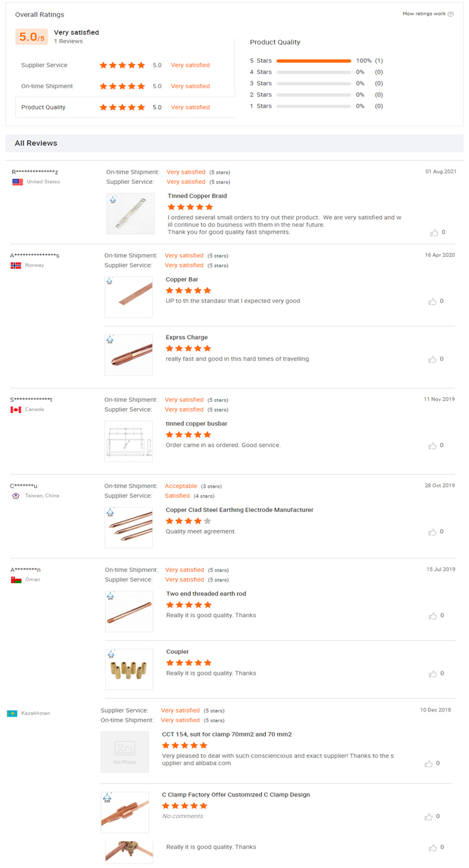Click the How ratings work help icon
The width and height of the screenshot is (469, 868).
(x=451, y=14)
